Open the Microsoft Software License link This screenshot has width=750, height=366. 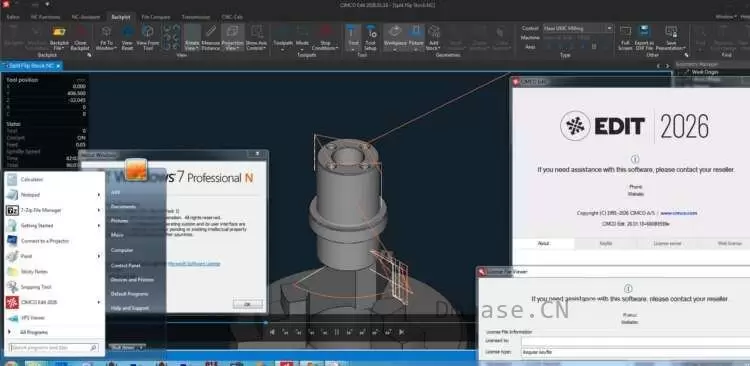194,264
